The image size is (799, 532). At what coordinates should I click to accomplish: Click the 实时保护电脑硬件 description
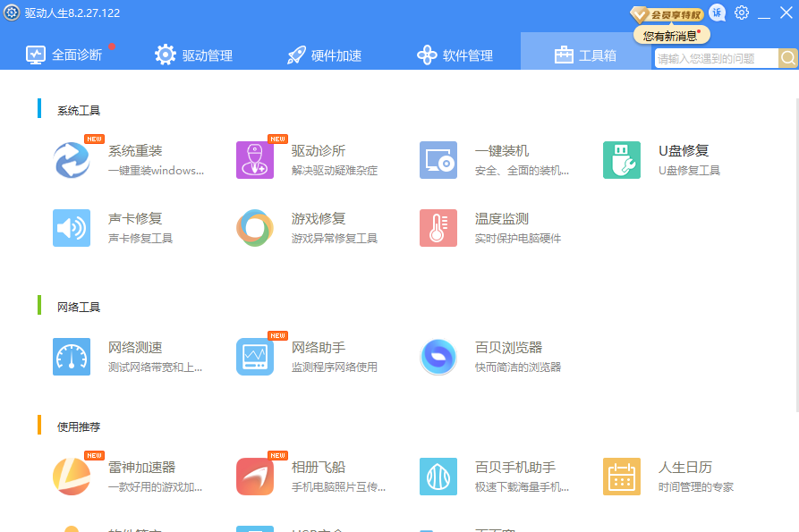pyautogui.click(x=518, y=238)
